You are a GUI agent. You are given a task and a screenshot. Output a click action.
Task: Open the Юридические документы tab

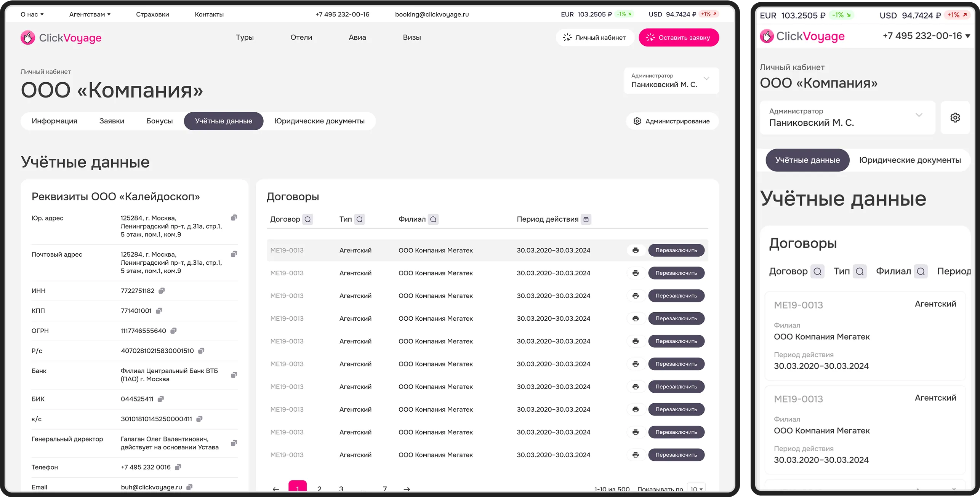point(319,121)
